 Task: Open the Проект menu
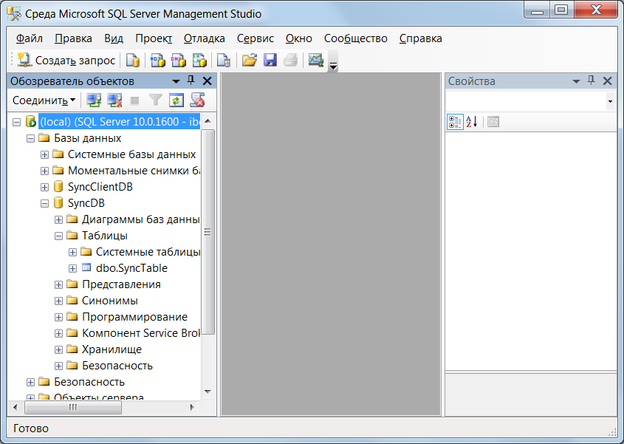(x=154, y=39)
